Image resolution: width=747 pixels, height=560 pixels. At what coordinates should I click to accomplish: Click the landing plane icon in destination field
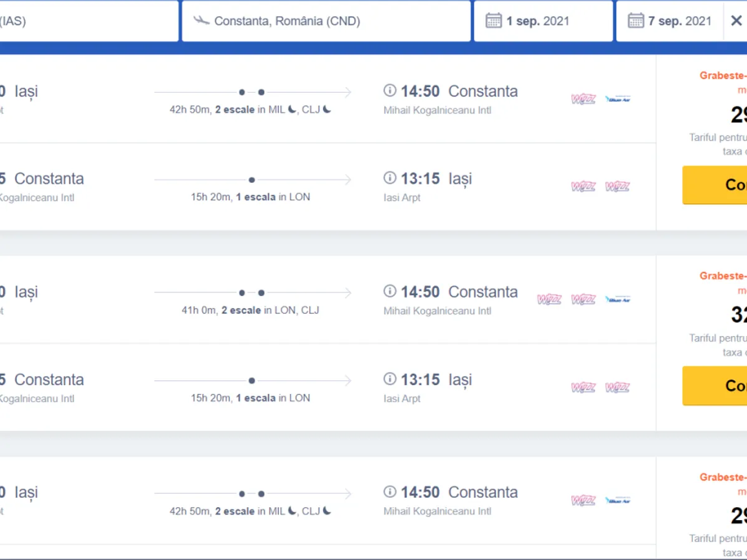[x=201, y=21]
